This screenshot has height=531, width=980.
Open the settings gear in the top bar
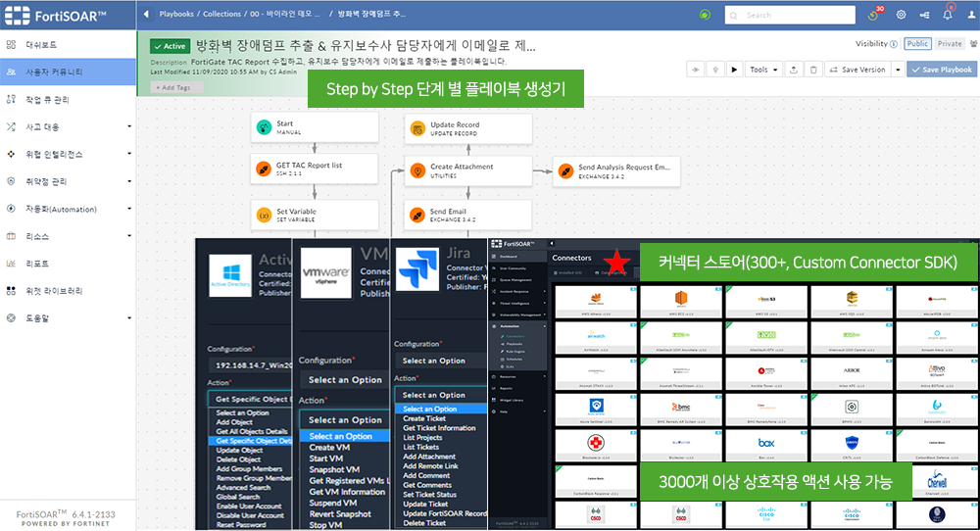point(901,15)
